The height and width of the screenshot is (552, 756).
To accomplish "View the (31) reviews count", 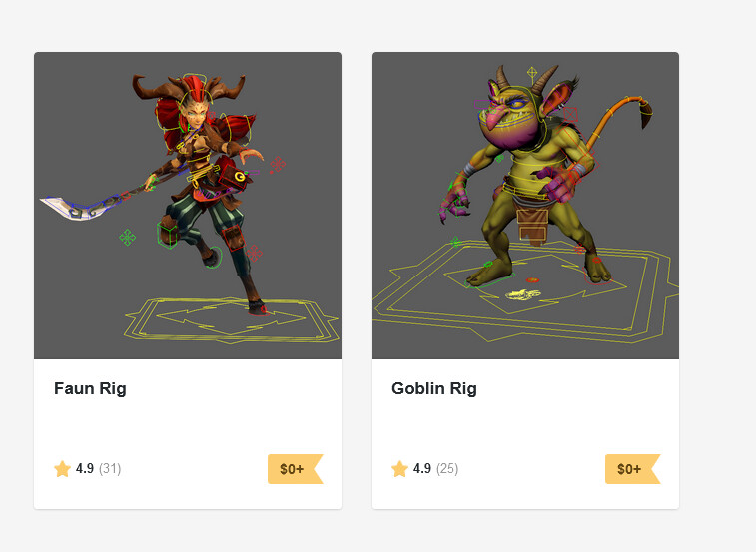I will point(110,468).
